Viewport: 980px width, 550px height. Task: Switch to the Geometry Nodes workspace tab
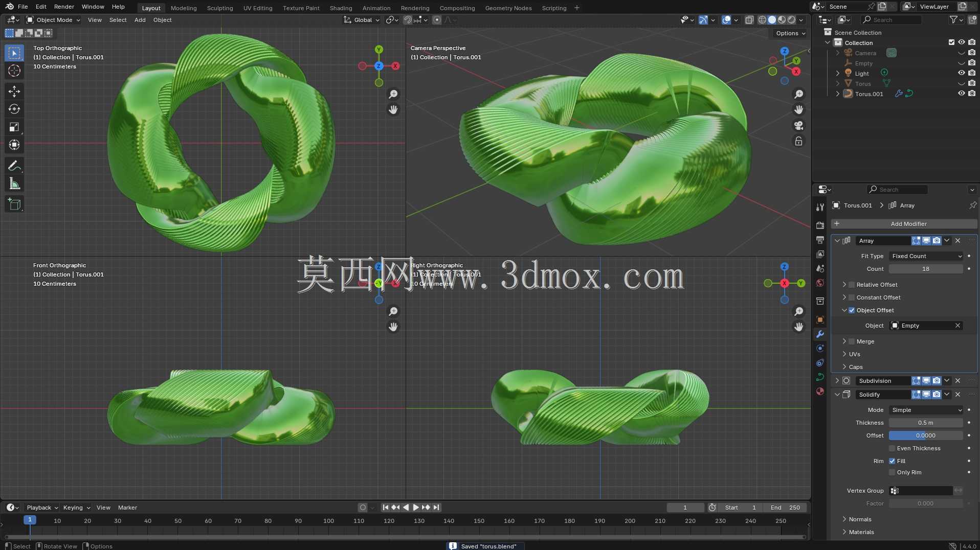[x=508, y=8]
